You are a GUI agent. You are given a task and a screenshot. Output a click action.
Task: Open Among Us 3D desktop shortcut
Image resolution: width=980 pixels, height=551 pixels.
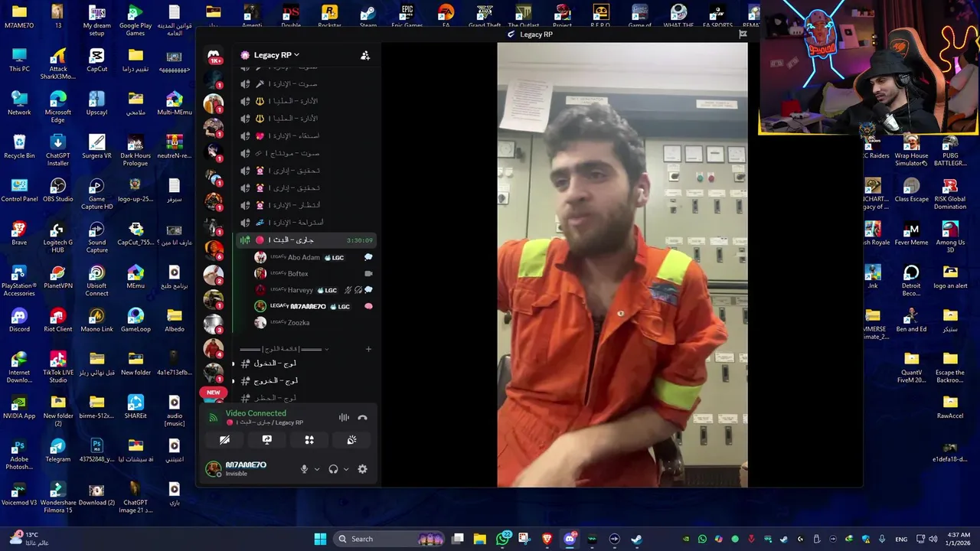click(x=950, y=237)
